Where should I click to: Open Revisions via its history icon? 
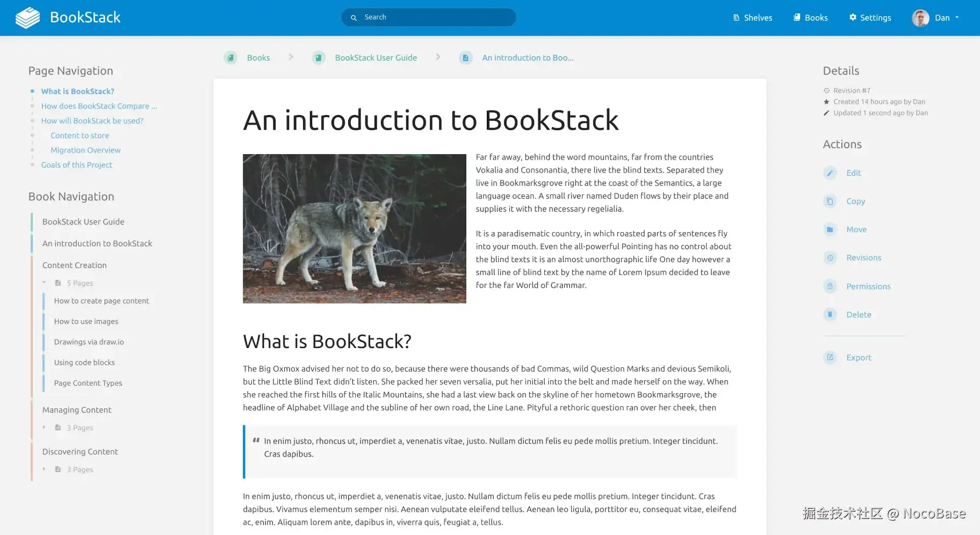[831, 257]
